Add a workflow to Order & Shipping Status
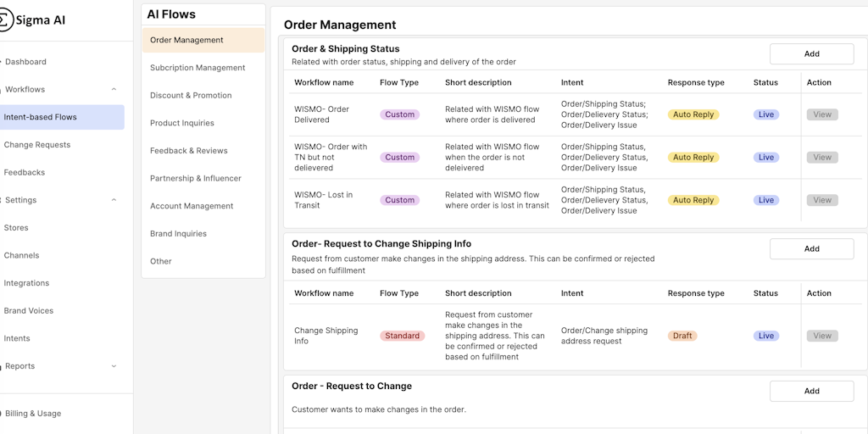Image resolution: width=868 pixels, height=434 pixels. click(x=811, y=53)
